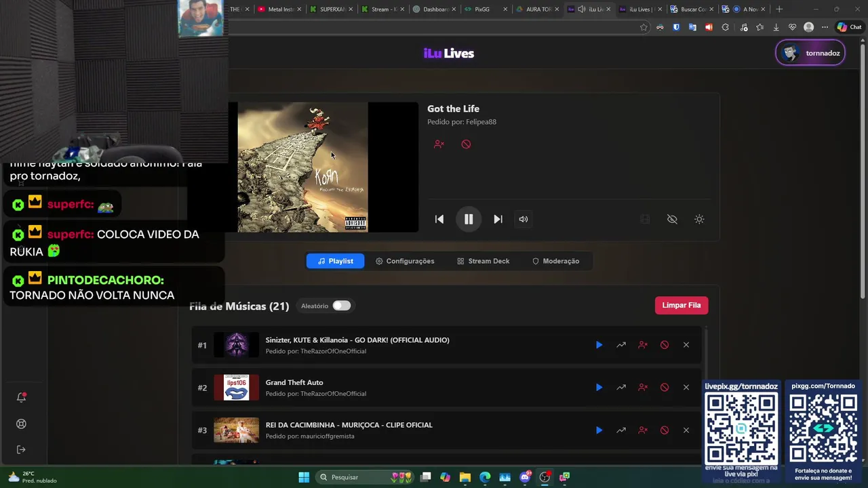Open Microsoft Edge from the taskbar

tap(485, 477)
